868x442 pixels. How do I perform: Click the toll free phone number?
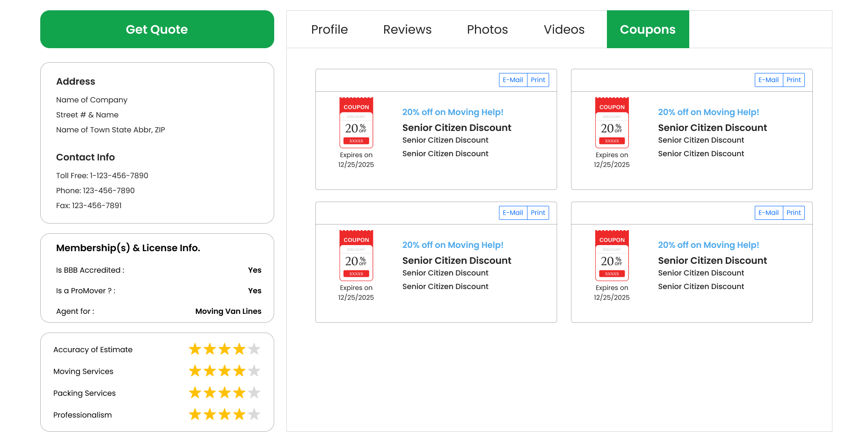point(102,175)
